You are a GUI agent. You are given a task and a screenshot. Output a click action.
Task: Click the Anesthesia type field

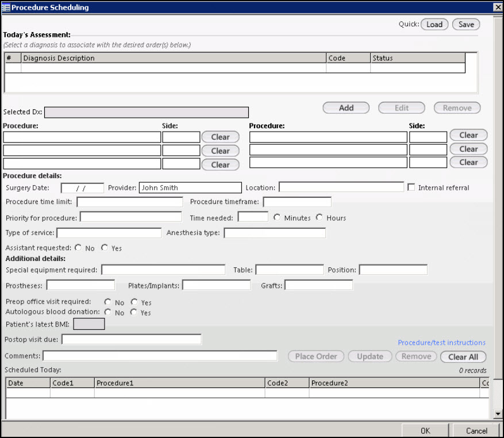coord(275,233)
